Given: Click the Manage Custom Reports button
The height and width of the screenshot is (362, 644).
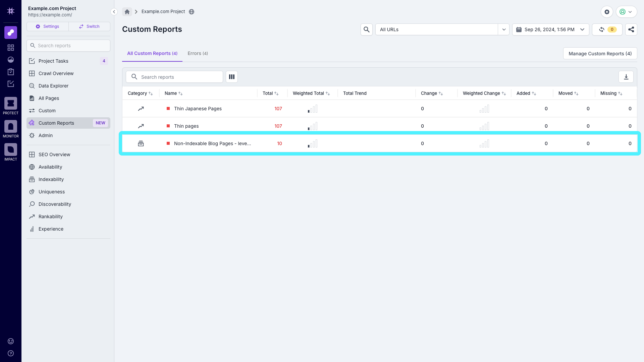Looking at the screenshot, I should point(600,53).
